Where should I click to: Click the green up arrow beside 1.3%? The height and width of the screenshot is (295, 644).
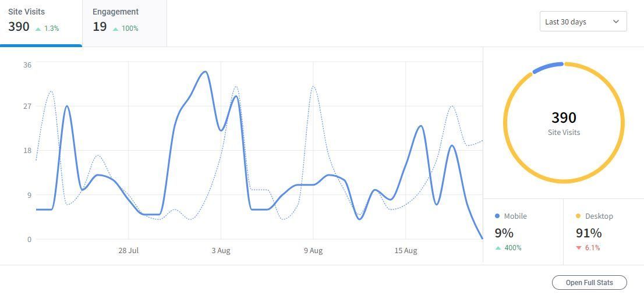pyautogui.click(x=38, y=29)
